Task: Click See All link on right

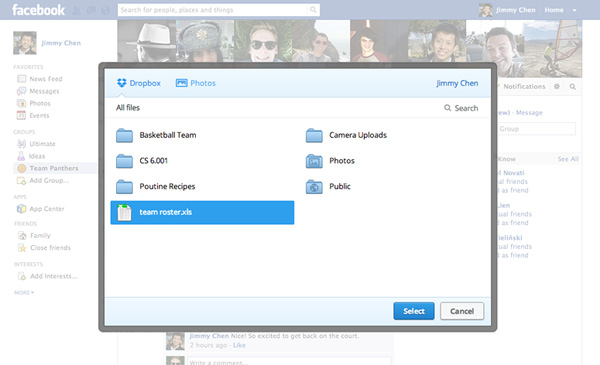Action: click(x=568, y=159)
